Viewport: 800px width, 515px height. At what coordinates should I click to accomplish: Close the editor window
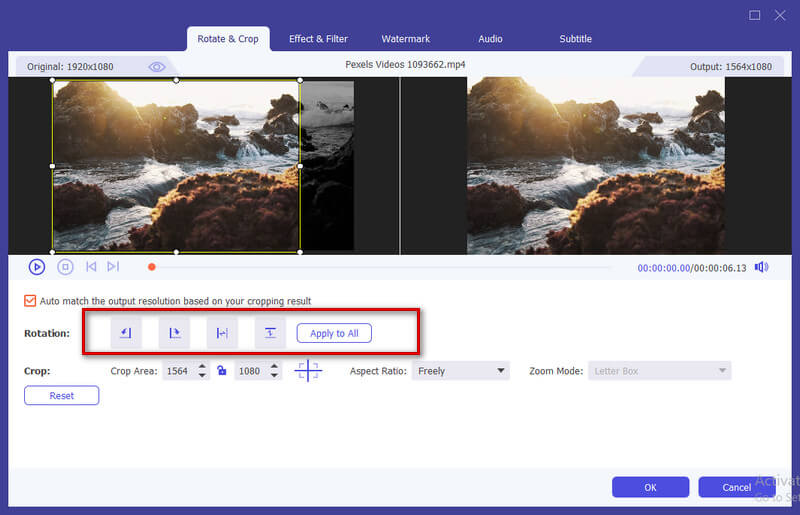780,15
